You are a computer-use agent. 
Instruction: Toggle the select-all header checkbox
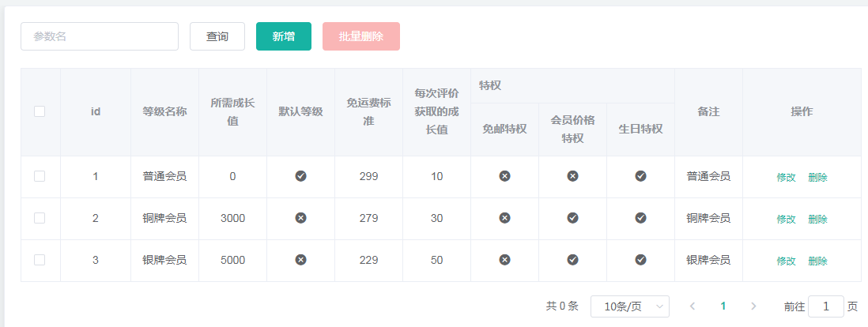click(x=40, y=111)
